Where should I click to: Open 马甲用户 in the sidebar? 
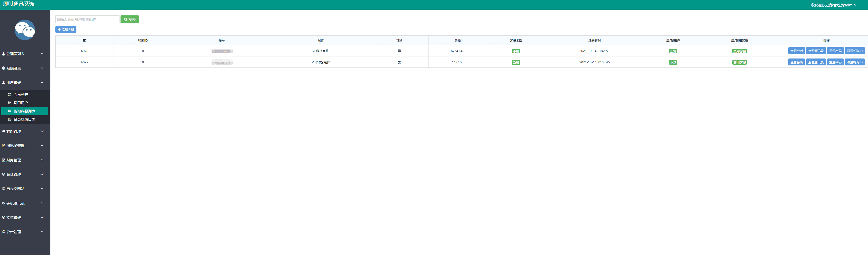click(x=21, y=103)
